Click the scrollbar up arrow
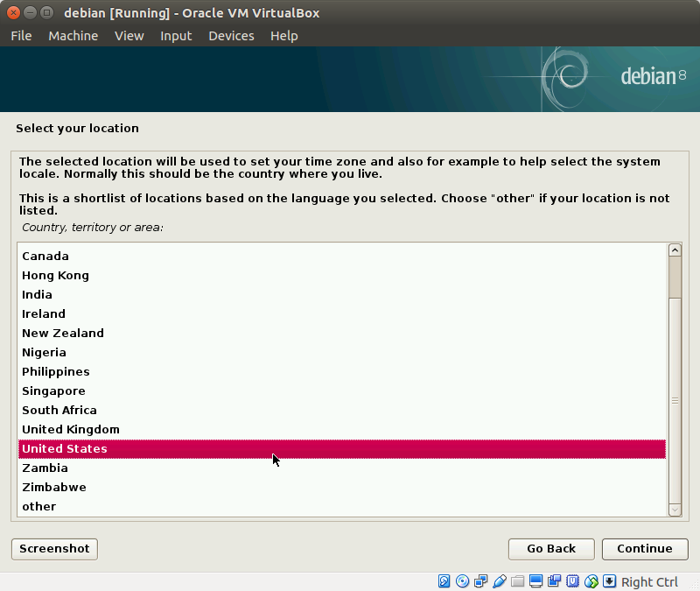Image resolution: width=700 pixels, height=591 pixels. (675, 250)
